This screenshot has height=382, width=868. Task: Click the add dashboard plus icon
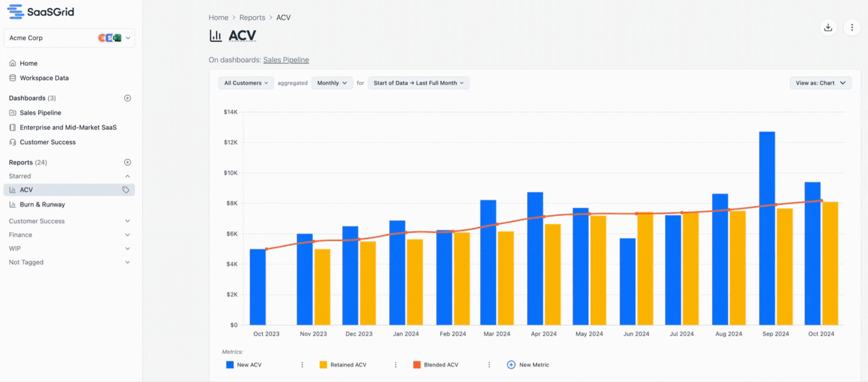tap(127, 98)
